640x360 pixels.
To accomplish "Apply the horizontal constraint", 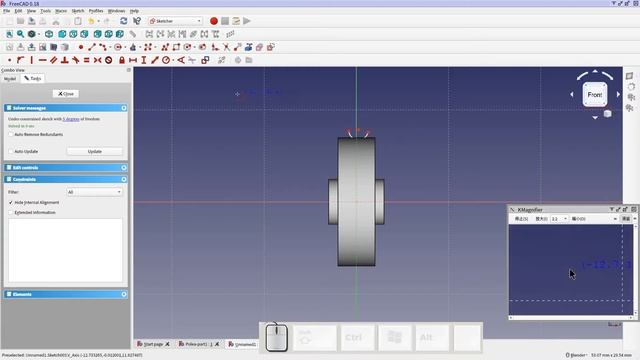I will point(42,60).
